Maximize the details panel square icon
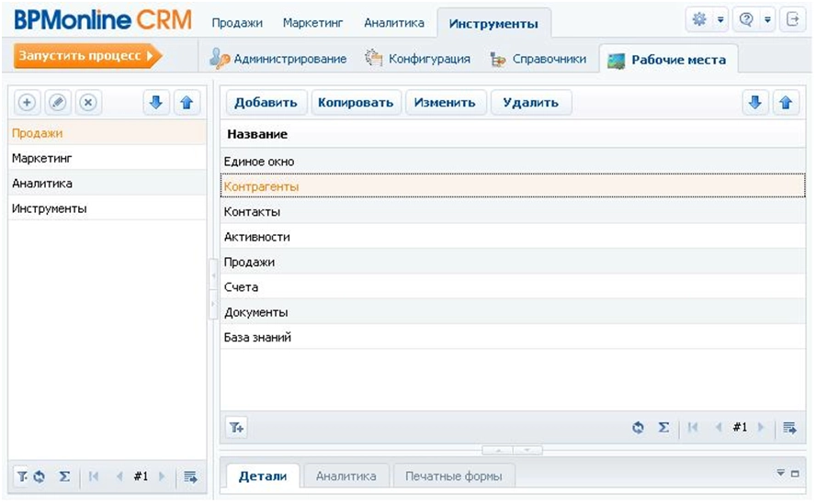 [795, 474]
